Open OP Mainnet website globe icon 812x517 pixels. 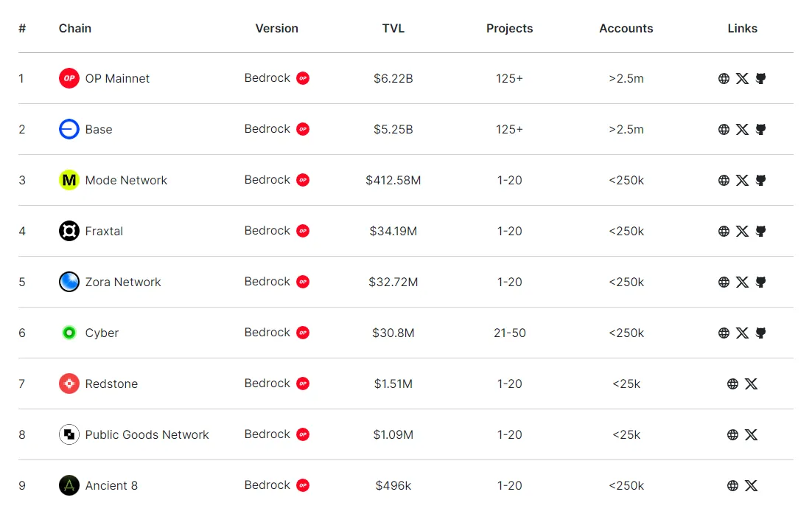click(x=724, y=78)
